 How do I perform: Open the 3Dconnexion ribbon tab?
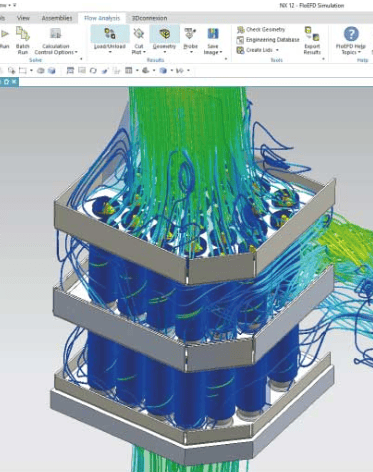click(149, 18)
